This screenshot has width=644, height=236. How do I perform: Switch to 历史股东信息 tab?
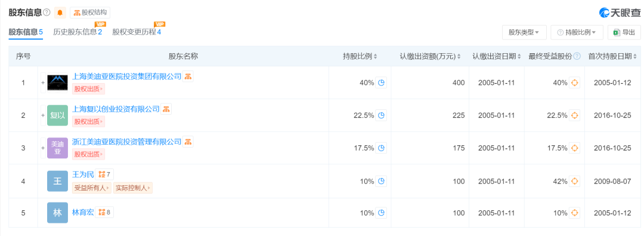click(78, 32)
